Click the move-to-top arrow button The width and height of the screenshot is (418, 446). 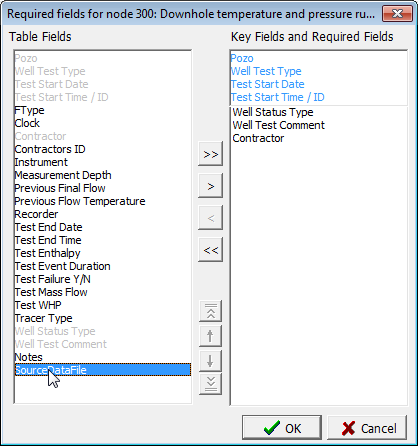(210, 311)
